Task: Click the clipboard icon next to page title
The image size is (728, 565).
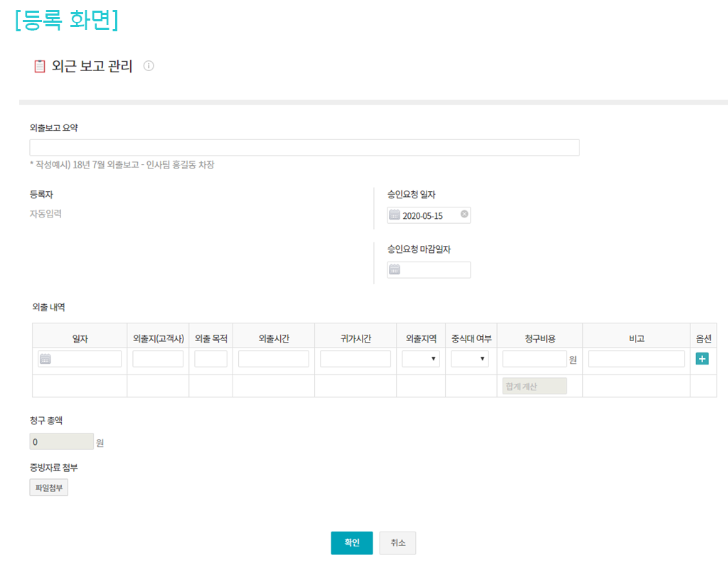Action: (x=40, y=67)
